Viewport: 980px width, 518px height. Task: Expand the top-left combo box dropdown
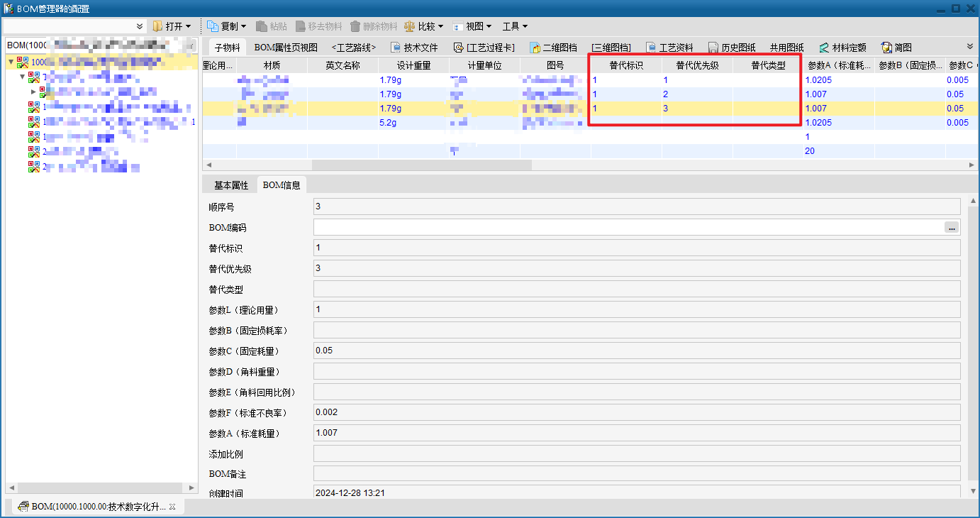pyautogui.click(x=140, y=26)
